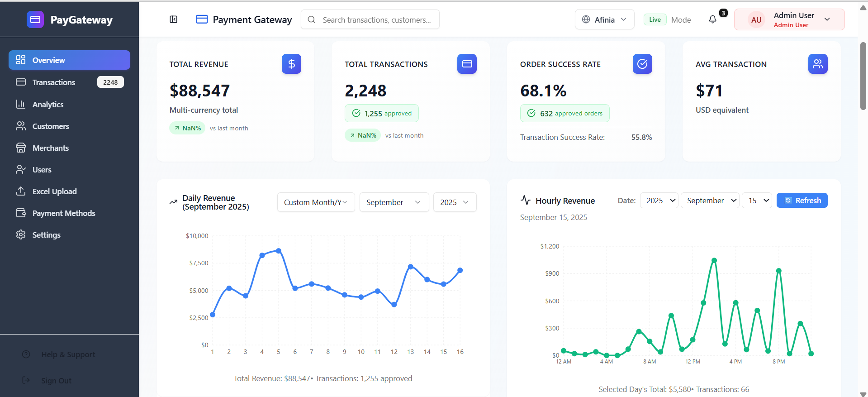Open Settings page from sidebar
The height and width of the screenshot is (397, 868).
coord(69,234)
